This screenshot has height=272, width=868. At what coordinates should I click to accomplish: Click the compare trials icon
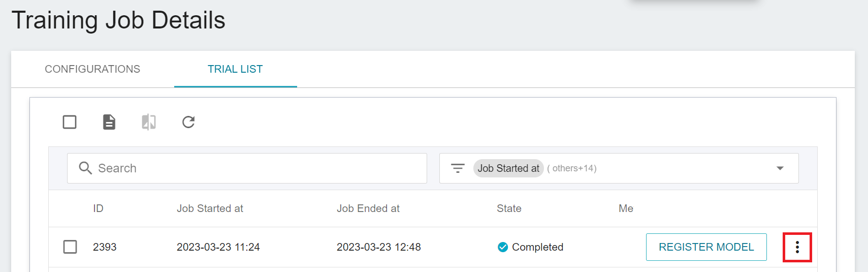click(x=149, y=122)
